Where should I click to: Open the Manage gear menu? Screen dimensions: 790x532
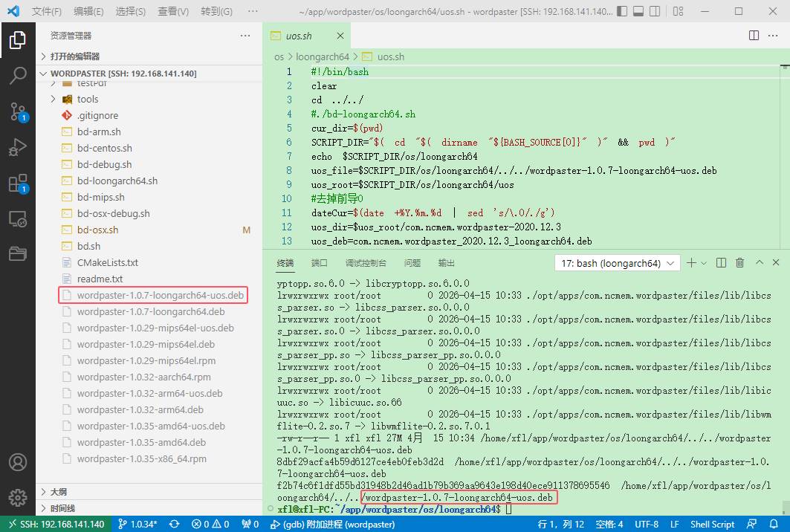tap(18, 497)
